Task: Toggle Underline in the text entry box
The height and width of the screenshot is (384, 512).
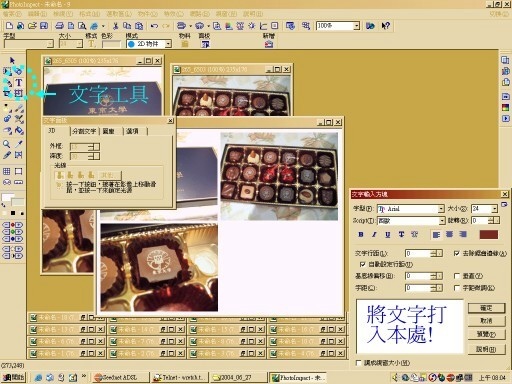Action: (x=388, y=234)
